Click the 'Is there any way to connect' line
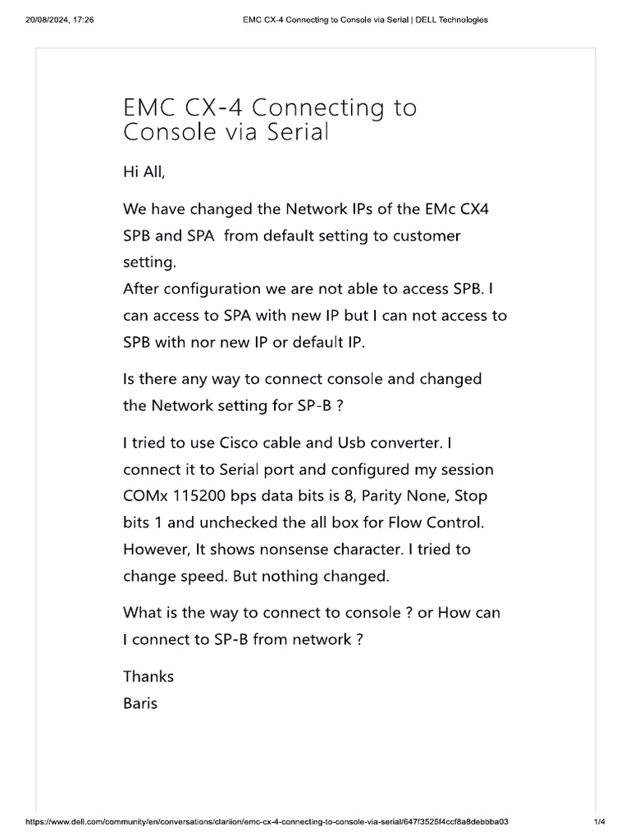This screenshot has height=840, width=630. [302, 379]
